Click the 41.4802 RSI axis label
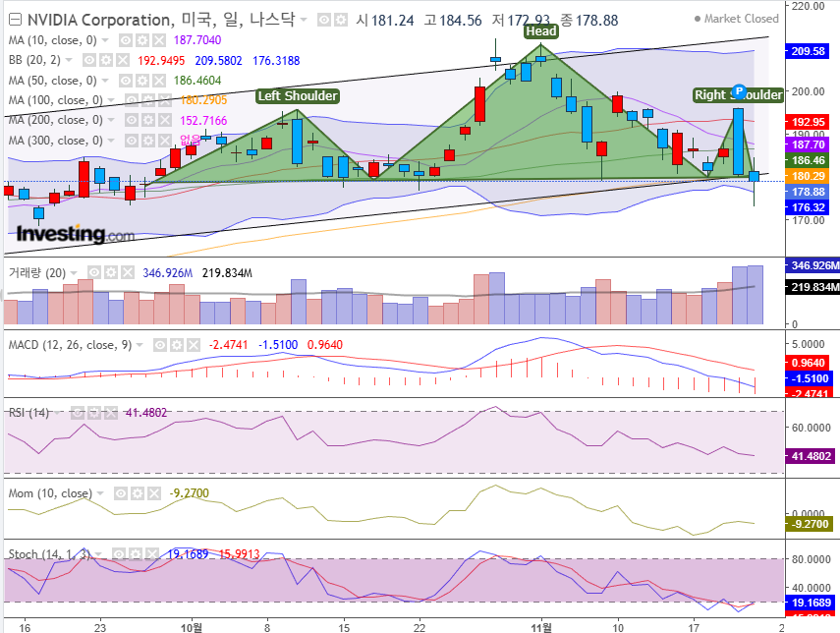The width and height of the screenshot is (840, 633). [812, 456]
